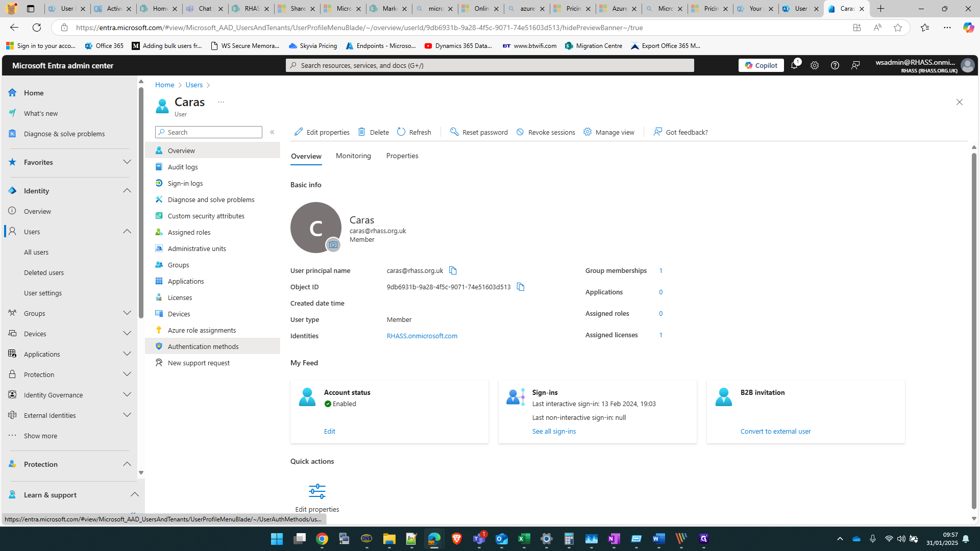Viewport: 980px width, 551px height.
Task: Open Outlook from the taskbar
Action: [502, 539]
